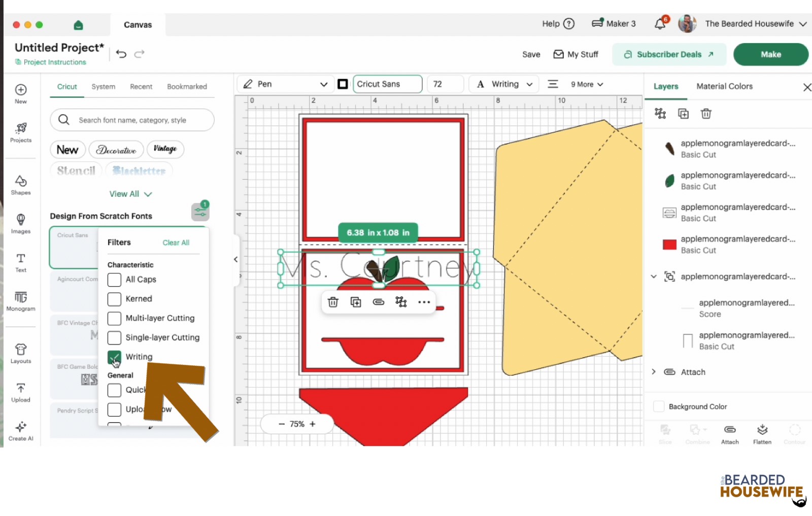The width and height of the screenshot is (812, 516).
Task: Expand the Attach layer group
Action: (654, 372)
